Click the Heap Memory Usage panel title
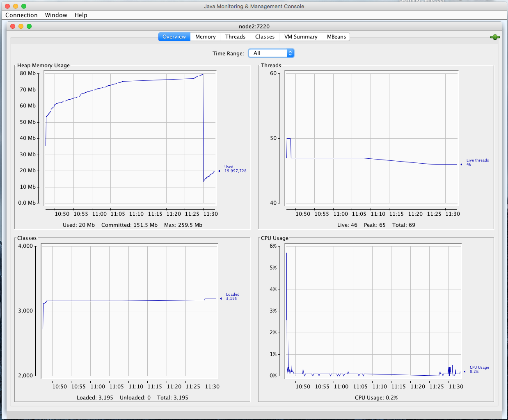The image size is (508, 420). click(x=43, y=66)
